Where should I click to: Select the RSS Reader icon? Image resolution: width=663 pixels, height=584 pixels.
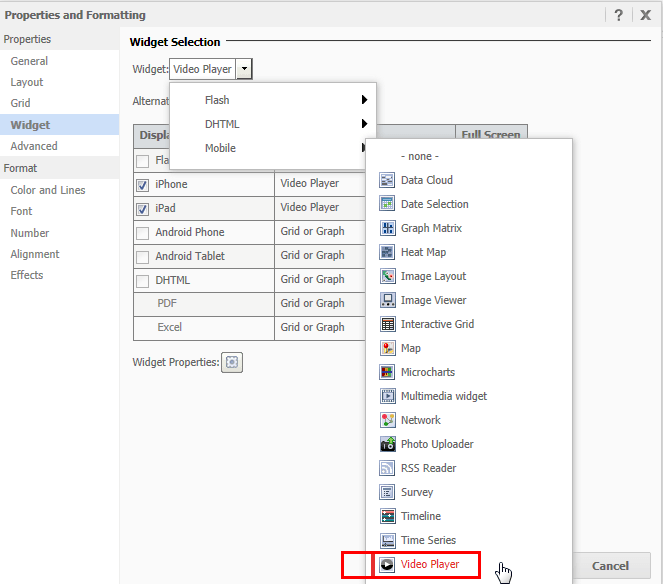coord(388,468)
